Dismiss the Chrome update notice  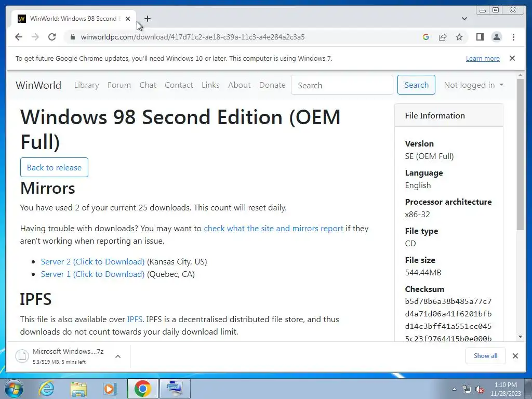pyautogui.click(x=512, y=58)
